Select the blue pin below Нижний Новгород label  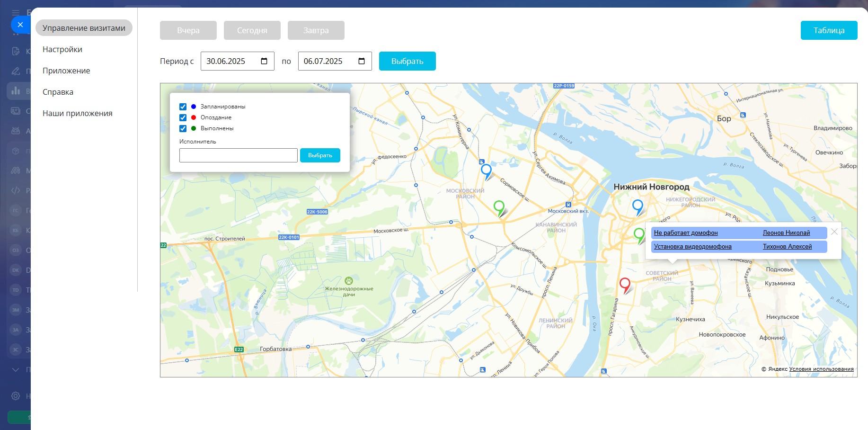coord(638,206)
